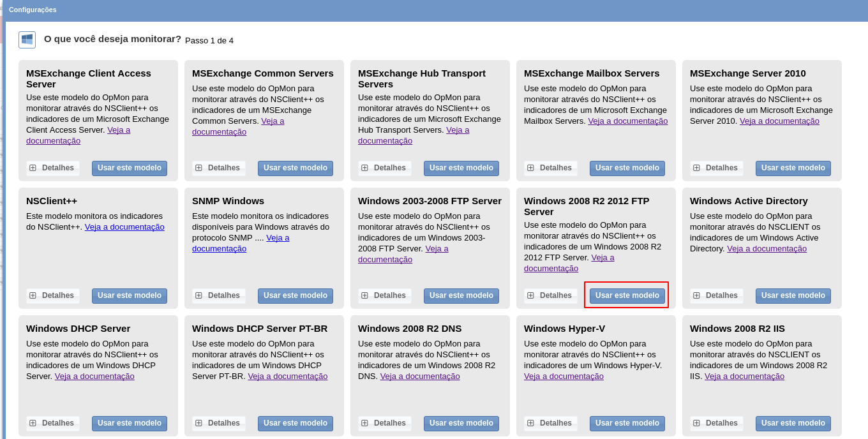Click the Windows logo icon in header
The image size is (868, 439).
point(27,40)
